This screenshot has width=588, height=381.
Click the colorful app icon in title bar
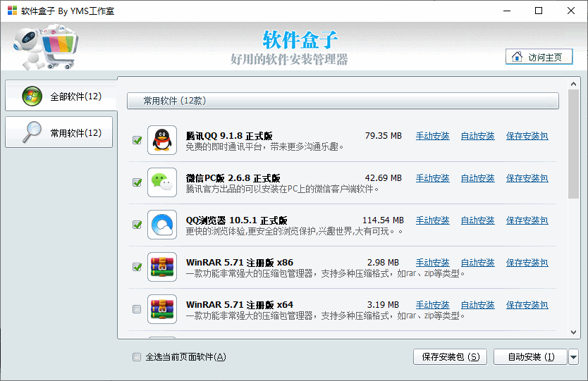[12, 11]
